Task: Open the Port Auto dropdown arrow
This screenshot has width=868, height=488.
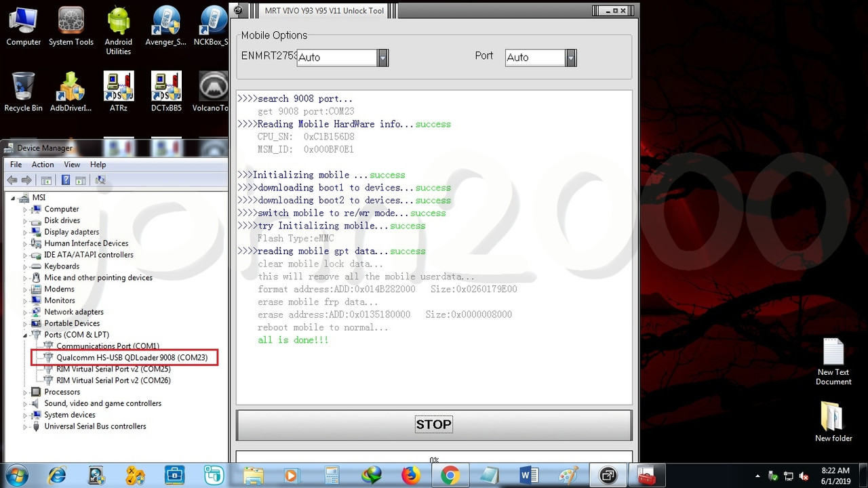Action: coord(571,58)
